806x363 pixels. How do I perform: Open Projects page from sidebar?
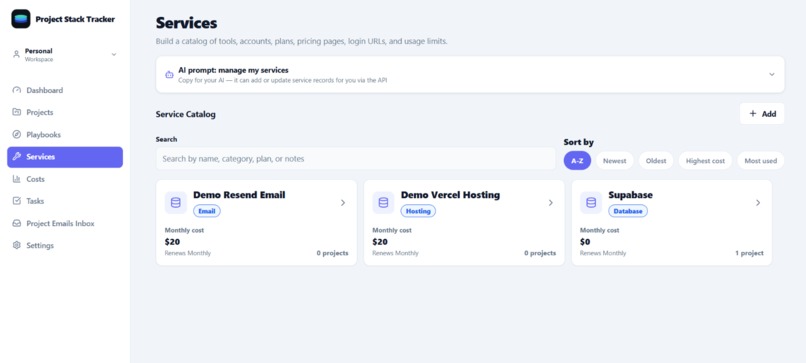65,112
